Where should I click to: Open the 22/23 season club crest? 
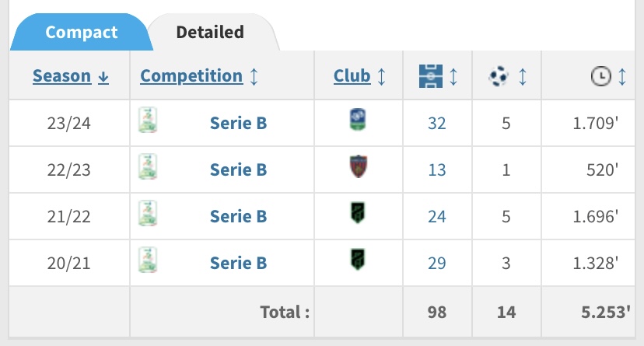[x=358, y=166]
